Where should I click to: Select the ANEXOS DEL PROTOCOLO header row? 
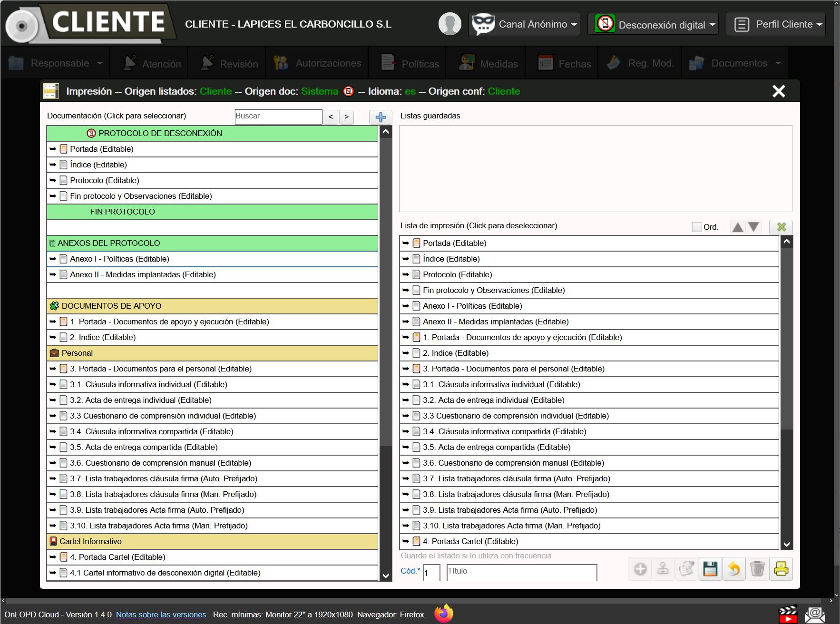(x=212, y=243)
